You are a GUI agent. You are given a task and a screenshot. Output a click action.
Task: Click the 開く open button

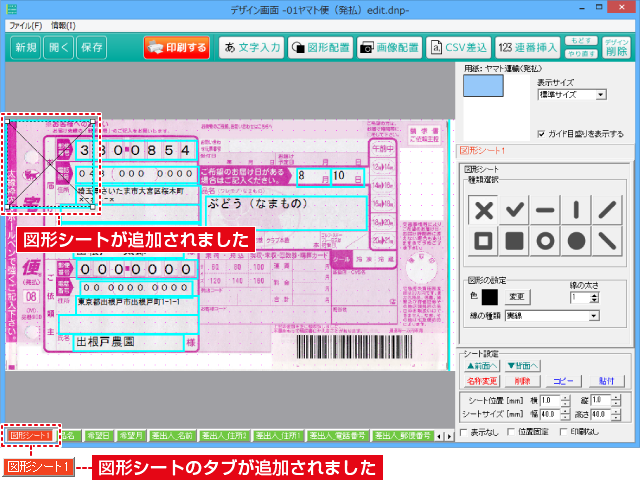(58, 48)
